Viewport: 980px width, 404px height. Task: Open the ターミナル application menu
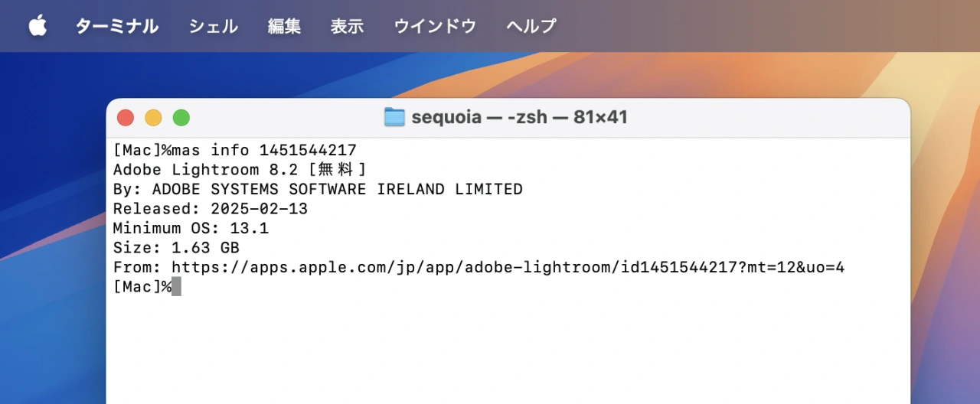pyautogui.click(x=116, y=26)
